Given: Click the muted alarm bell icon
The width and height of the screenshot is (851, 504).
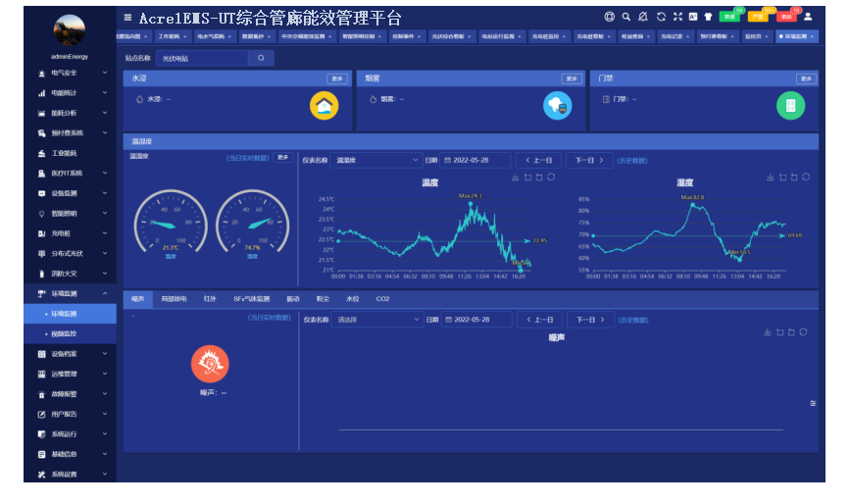Looking at the screenshot, I should [643, 17].
